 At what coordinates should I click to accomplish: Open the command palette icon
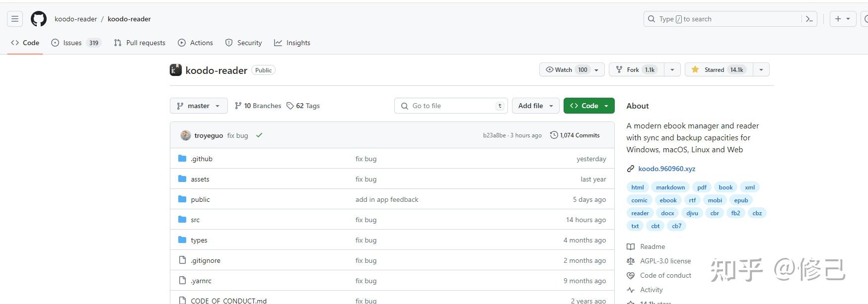click(809, 19)
